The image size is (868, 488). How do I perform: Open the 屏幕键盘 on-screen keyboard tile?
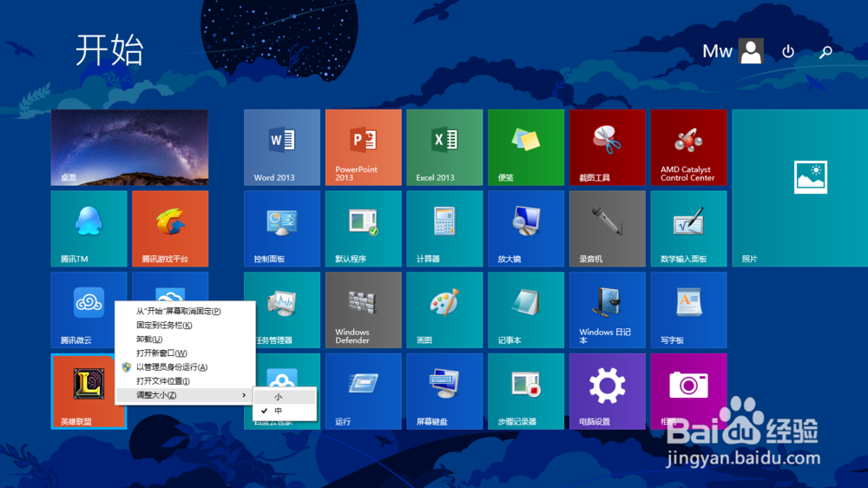[x=444, y=392]
